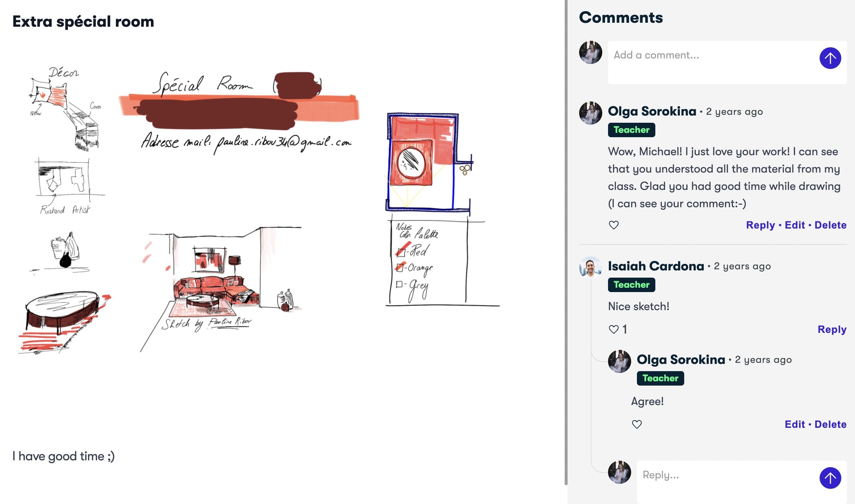Viewport: 855px width, 504px height.
Task: Click the Olga Sorokina name on first comment
Action: pyautogui.click(x=652, y=111)
